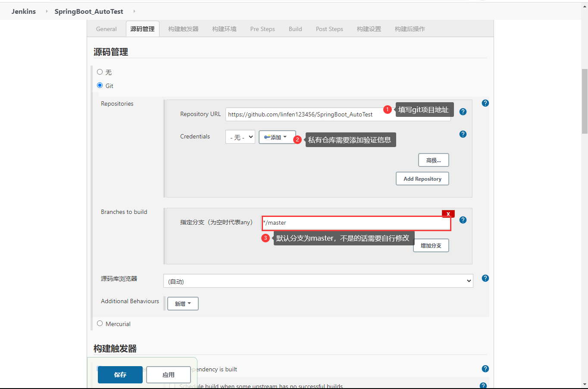Click the */master branch specifier field
Image resolution: width=588 pixels, height=389 pixels.
(357, 223)
